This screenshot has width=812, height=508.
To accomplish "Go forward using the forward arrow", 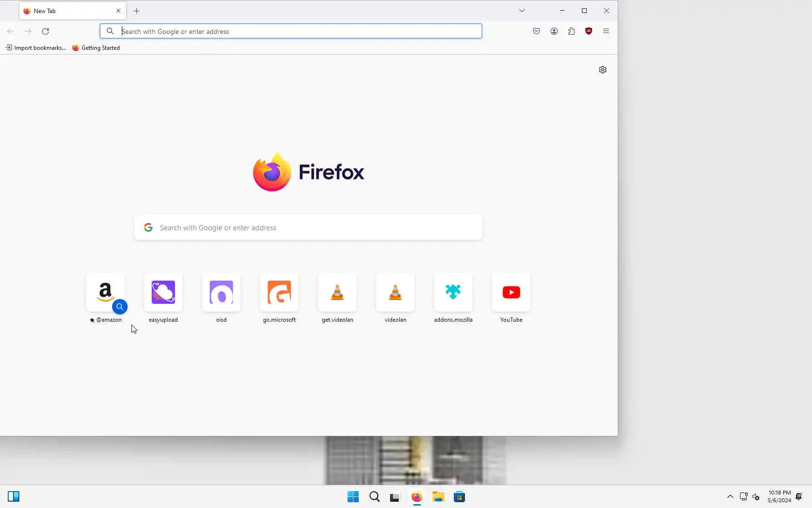I will click(28, 31).
